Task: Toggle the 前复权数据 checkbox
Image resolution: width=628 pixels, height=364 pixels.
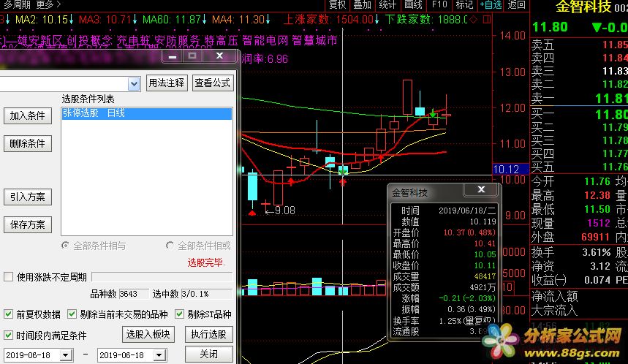Action: coord(8,314)
